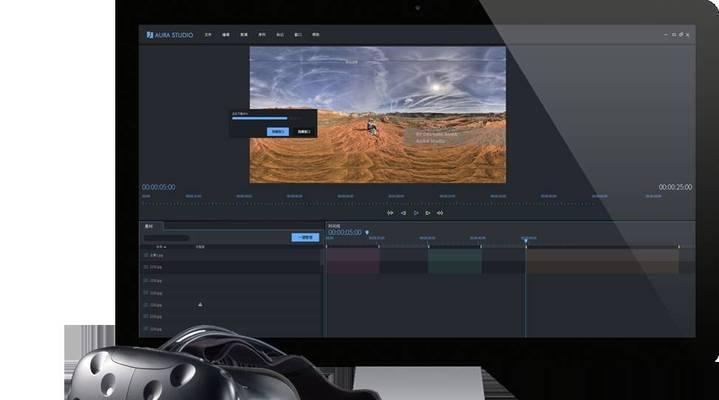Click the blue button in the media panel
Viewport: 719px width, 400px height.
click(305, 237)
